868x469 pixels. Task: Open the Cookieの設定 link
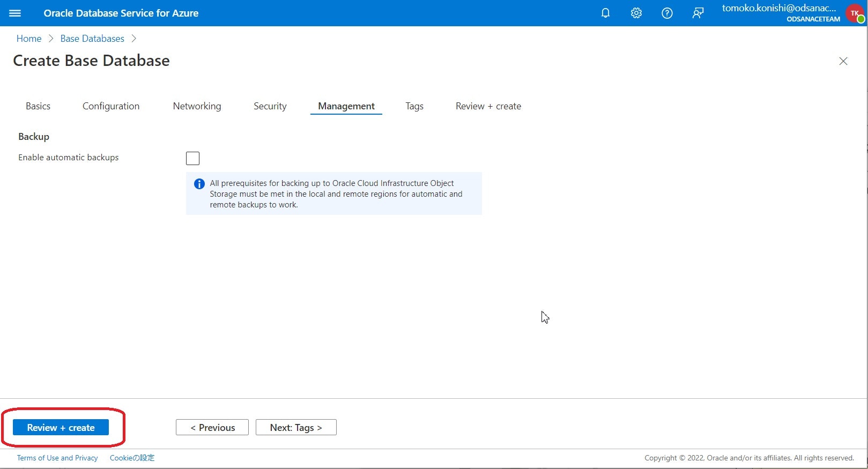[132, 458]
